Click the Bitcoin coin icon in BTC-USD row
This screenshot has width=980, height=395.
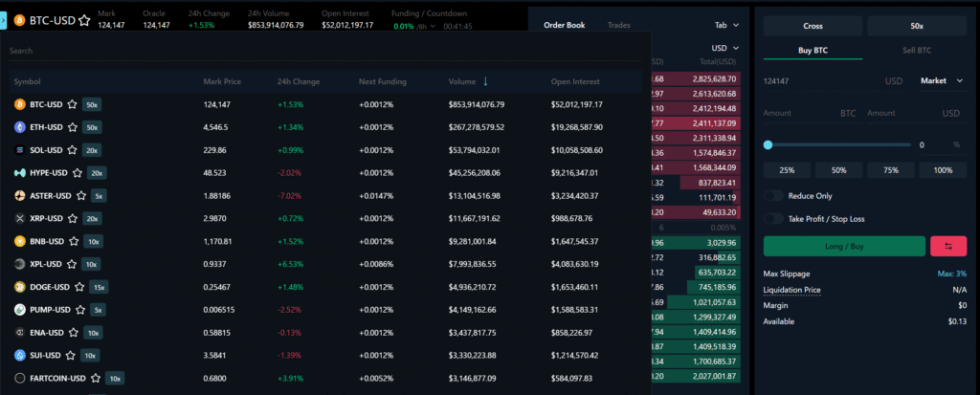[19, 104]
